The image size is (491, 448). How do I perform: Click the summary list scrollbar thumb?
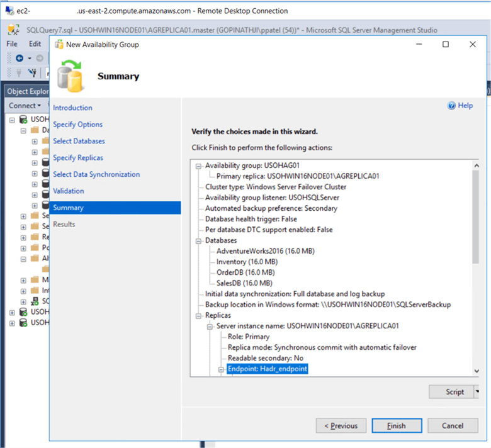tap(477, 217)
